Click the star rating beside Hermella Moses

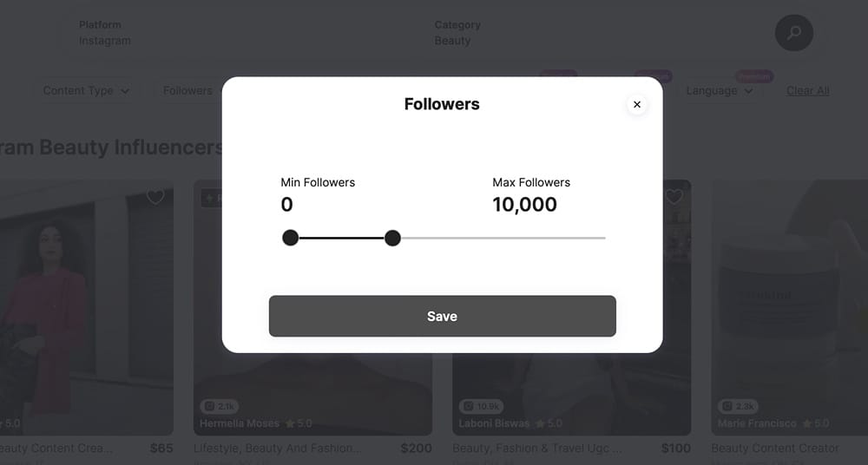click(x=299, y=423)
